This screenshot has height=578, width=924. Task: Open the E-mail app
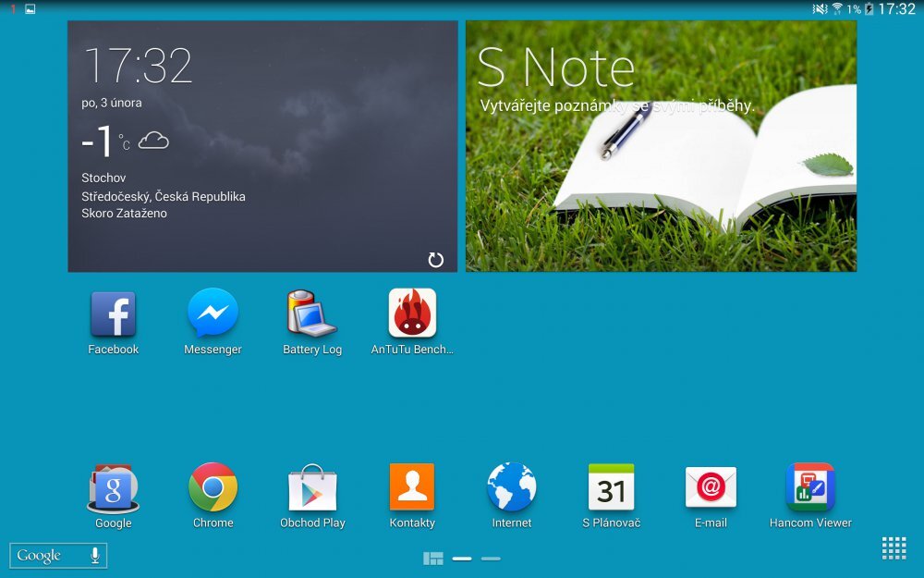click(711, 486)
